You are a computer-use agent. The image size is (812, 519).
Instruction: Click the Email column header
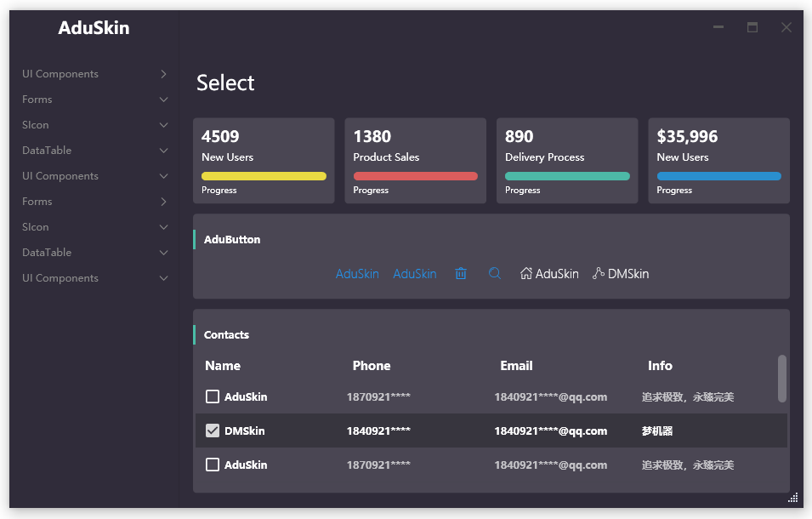coord(516,366)
